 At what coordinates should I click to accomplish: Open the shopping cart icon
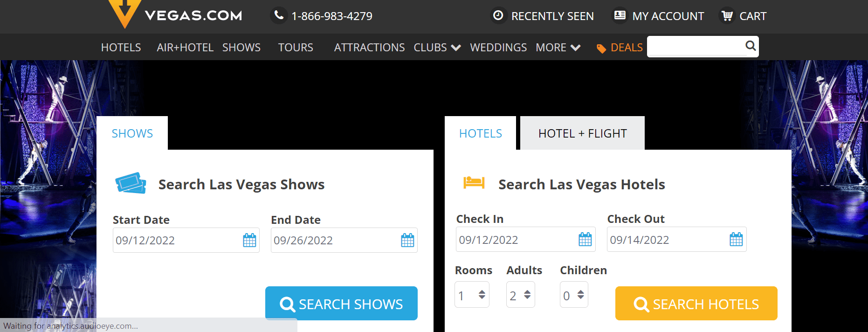(x=727, y=16)
